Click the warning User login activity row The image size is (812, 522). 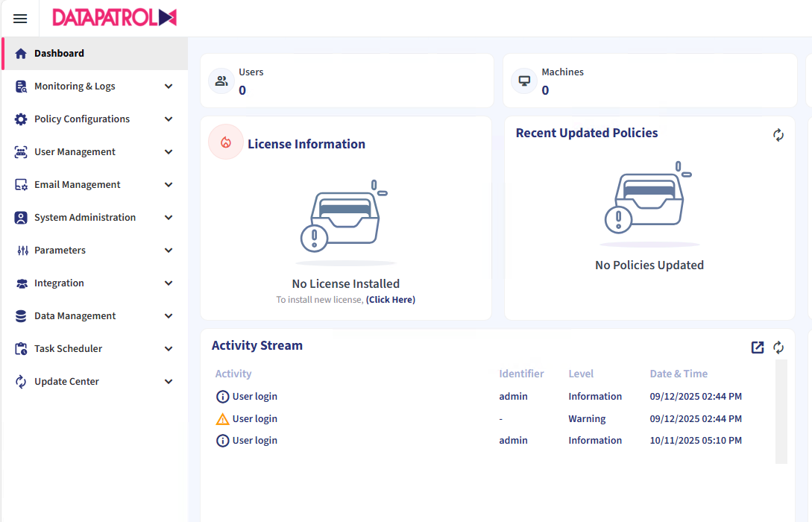pos(255,419)
